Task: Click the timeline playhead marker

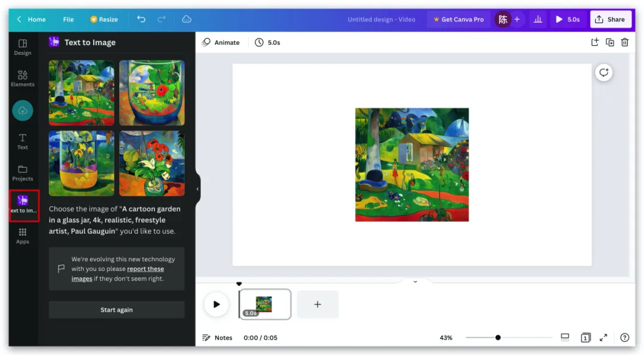Action: click(x=239, y=284)
